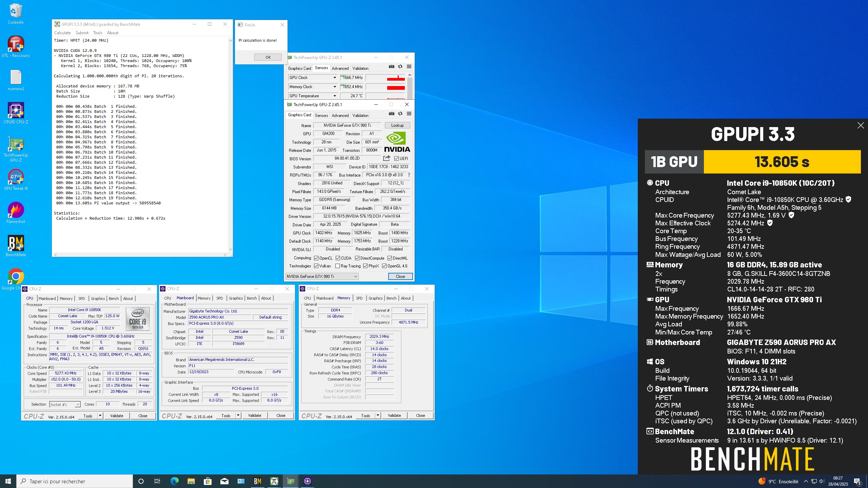Open BenchMate desktop shortcut
The image size is (868, 488).
coord(16,246)
